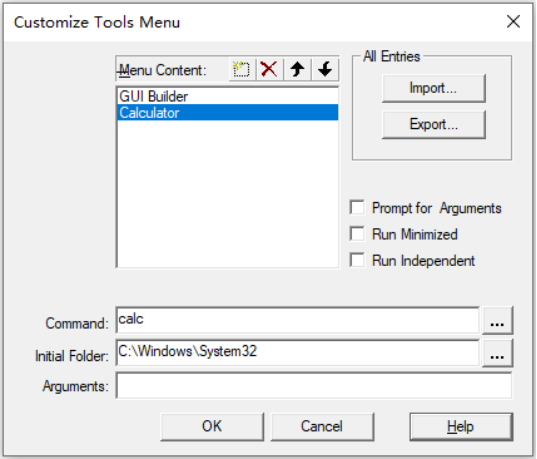Move selected entry down arrow
Viewport: 537px width, 459px height.
(x=325, y=70)
